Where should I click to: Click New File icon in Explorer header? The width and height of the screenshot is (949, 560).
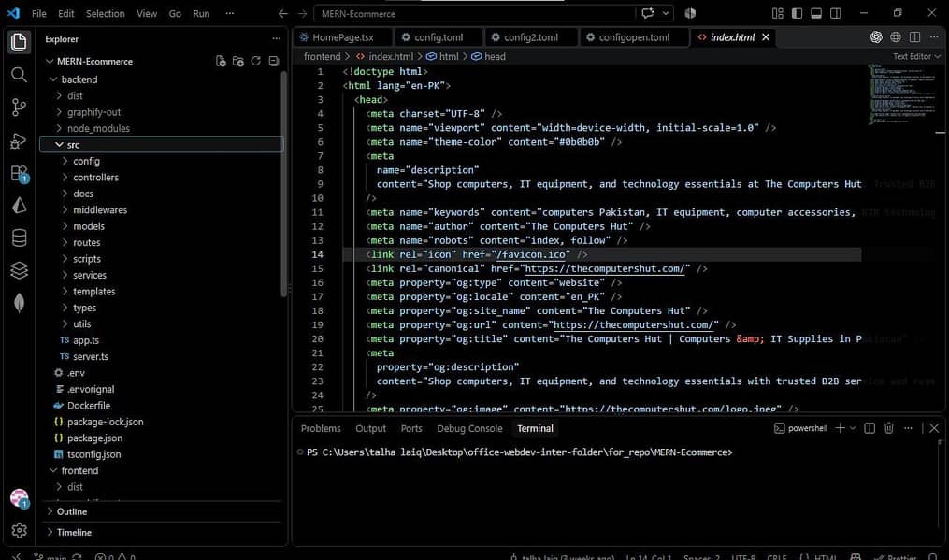point(221,61)
